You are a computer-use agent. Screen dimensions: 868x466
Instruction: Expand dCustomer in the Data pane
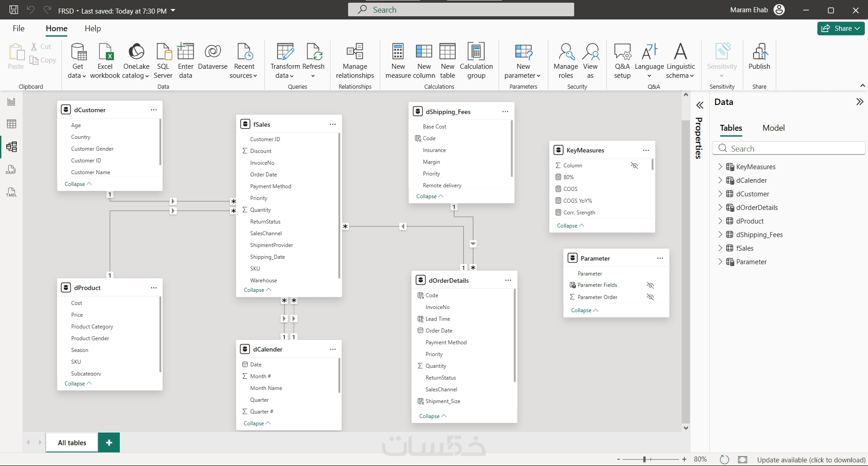720,194
